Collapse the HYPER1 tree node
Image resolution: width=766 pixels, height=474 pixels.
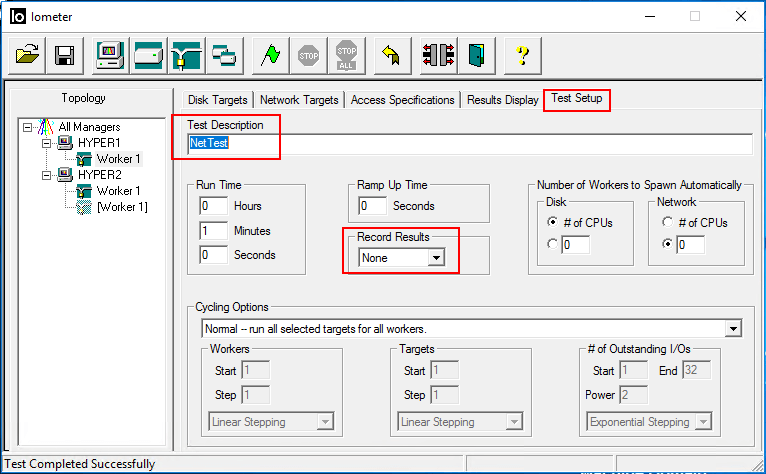click(46, 143)
